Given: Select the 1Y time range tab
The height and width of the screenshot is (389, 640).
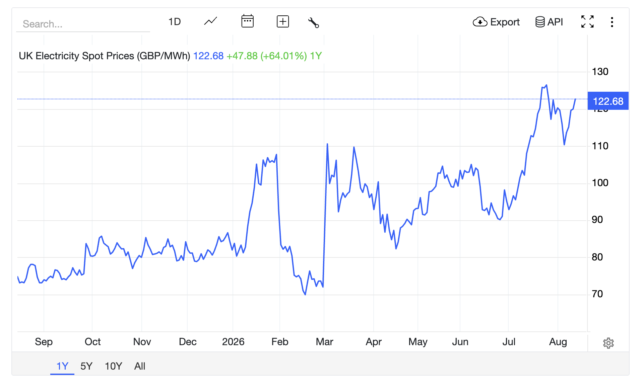Looking at the screenshot, I should click(x=62, y=366).
